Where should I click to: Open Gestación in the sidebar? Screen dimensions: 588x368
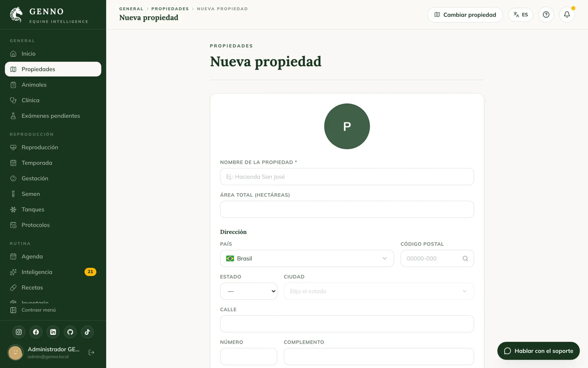(53, 178)
